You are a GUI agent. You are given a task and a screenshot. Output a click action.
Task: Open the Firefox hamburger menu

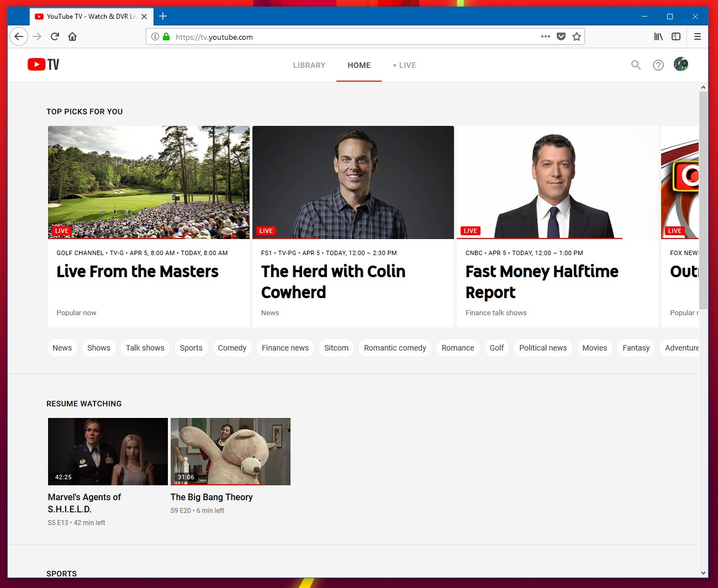(697, 36)
